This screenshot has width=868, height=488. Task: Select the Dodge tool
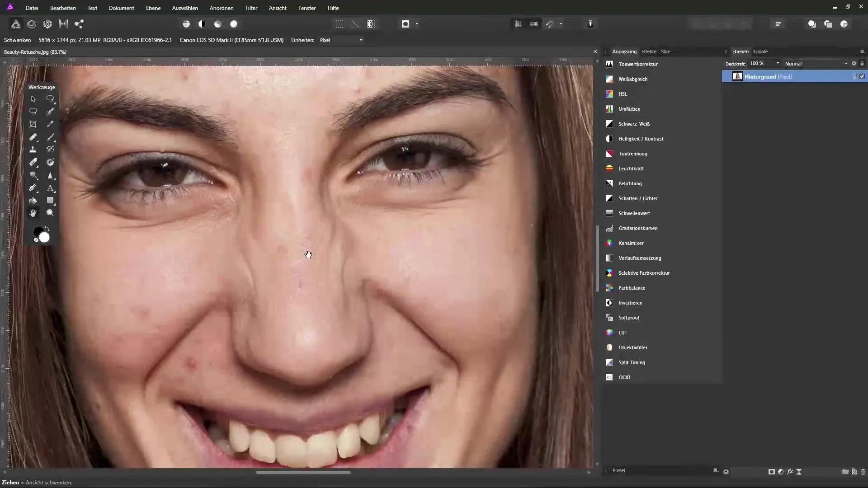coord(33,175)
